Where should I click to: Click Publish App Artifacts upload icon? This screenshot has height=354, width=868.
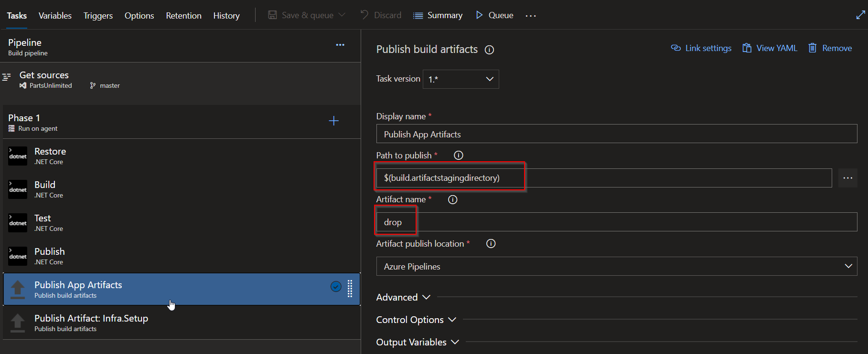click(x=18, y=290)
